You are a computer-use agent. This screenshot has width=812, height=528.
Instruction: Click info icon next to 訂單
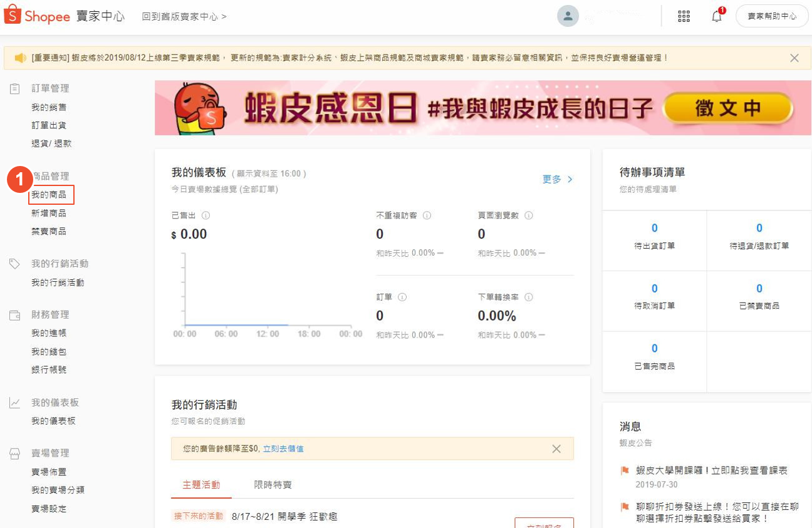[402, 297]
